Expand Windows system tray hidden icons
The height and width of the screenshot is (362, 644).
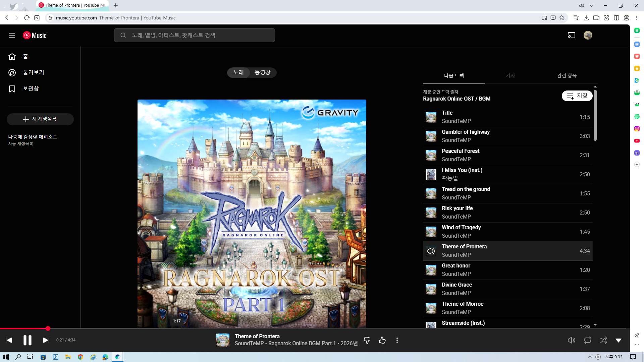pyautogui.click(x=590, y=357)
